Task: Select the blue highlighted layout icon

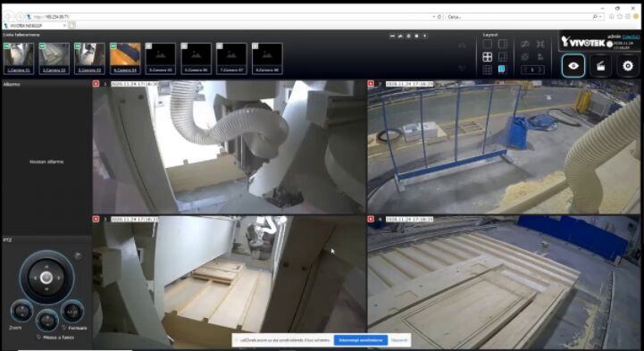Action: tap(502, 69)
